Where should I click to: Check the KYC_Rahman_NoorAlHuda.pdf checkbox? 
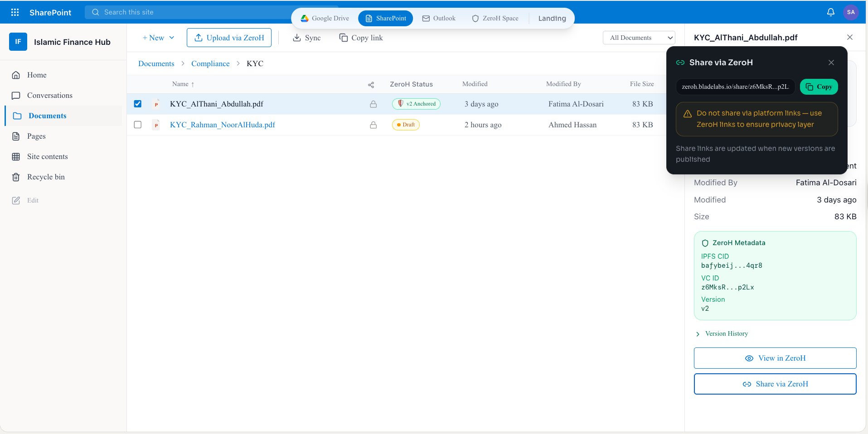138,125
